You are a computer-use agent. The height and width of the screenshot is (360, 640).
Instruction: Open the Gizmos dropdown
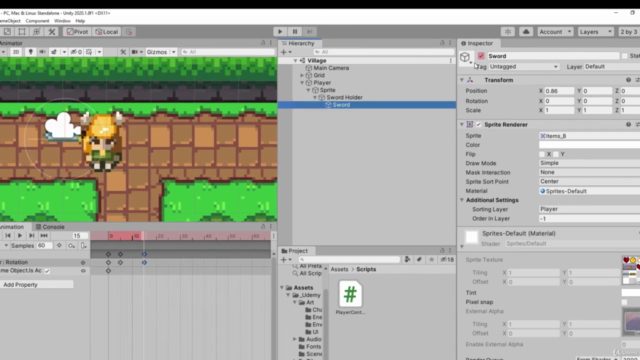pyautogui.click(x=161, y=52)
